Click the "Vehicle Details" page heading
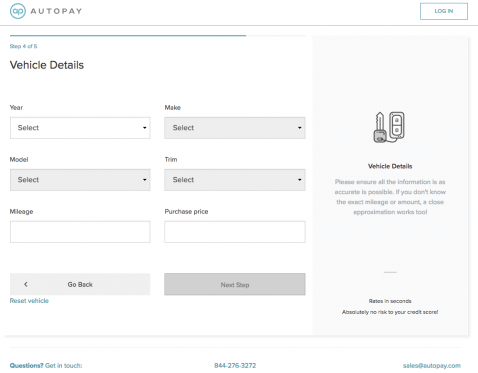 47,65
